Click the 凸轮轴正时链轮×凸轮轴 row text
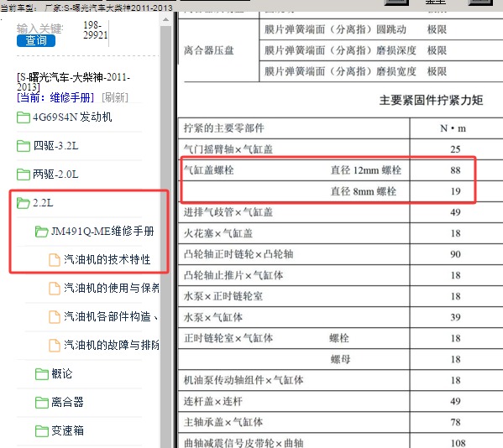503x448 pixels. pyautogui.click(x=238, y=254)
